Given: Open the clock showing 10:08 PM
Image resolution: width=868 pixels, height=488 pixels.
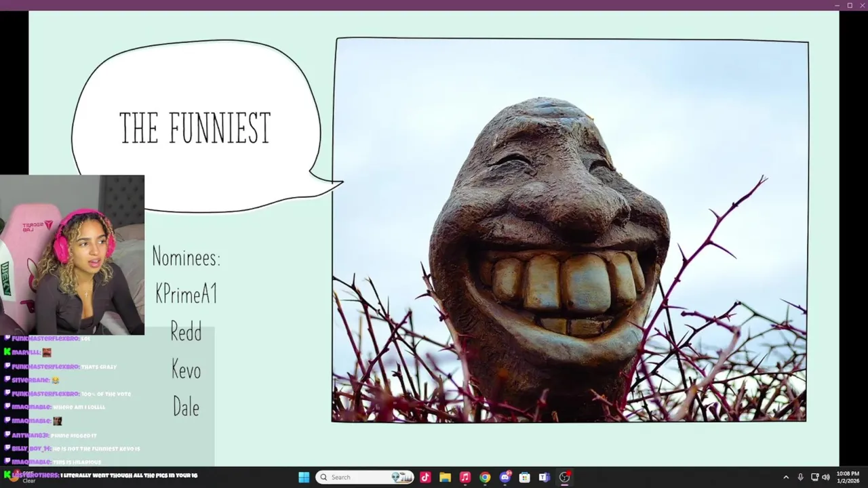Looking at the screenshot, I should pyautogui.click(x=848, y=477).
